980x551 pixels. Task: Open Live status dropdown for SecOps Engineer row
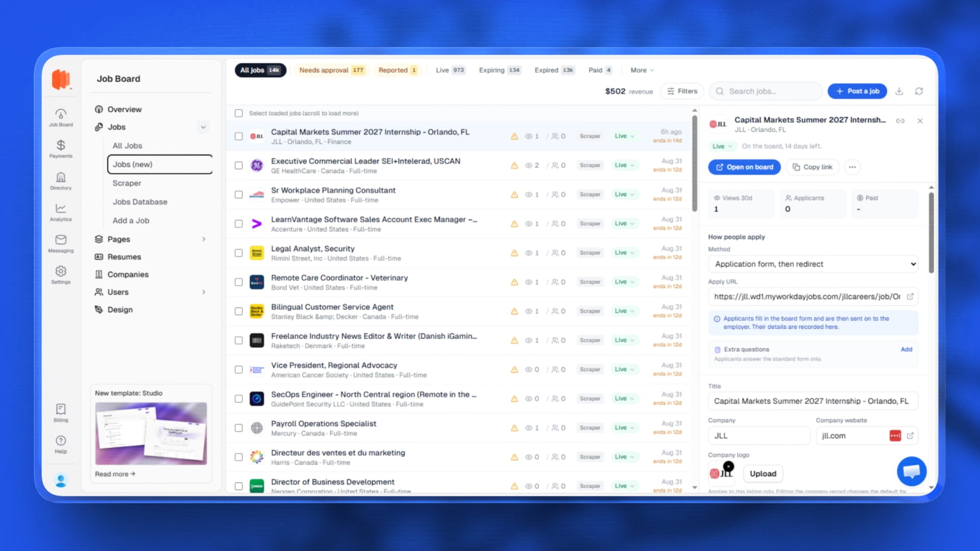click(x=624, y=398)
